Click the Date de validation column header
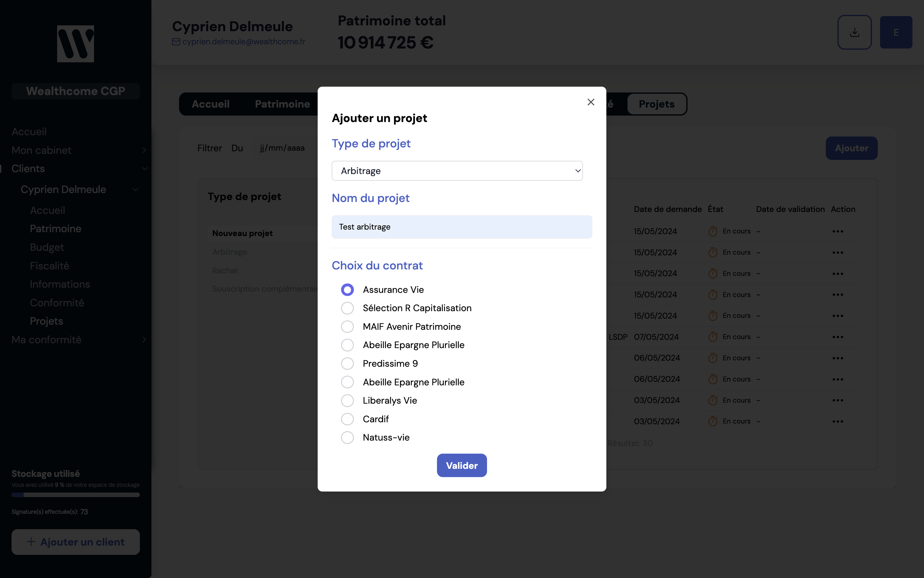 (790, 209)
